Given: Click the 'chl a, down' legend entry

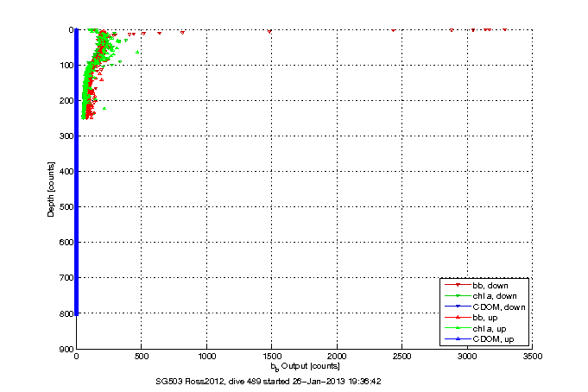Looking at the screenshot, I should point(481,296).
